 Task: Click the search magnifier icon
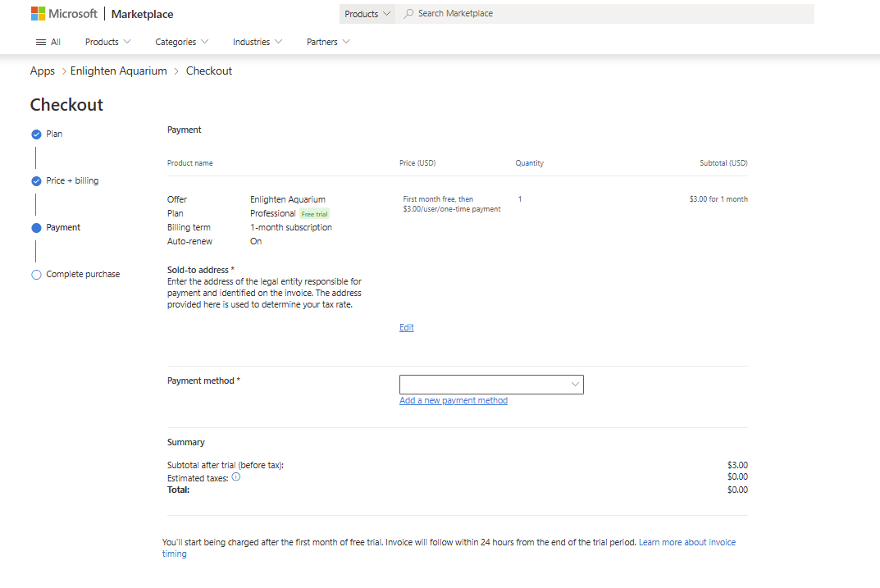[407, 13]
